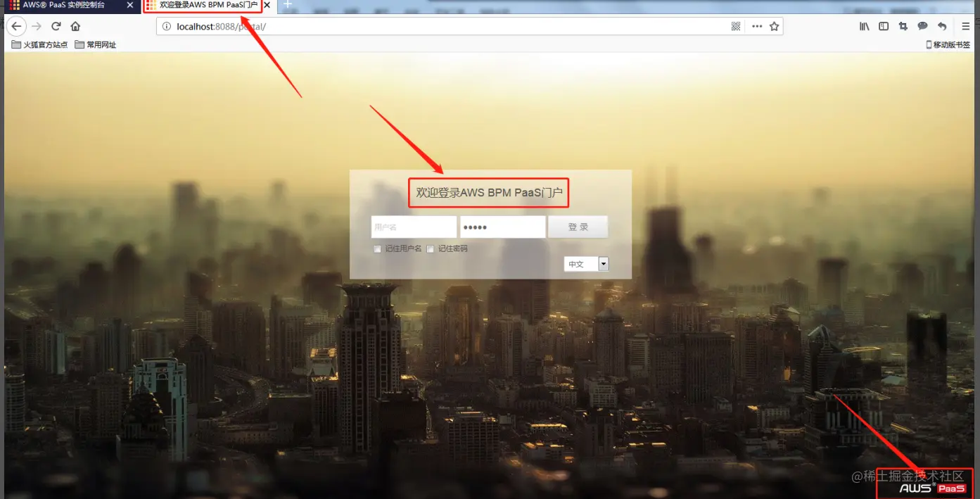
Task: Open the browser home page icon
Action: pyautogui.click(x=75, y=26)
